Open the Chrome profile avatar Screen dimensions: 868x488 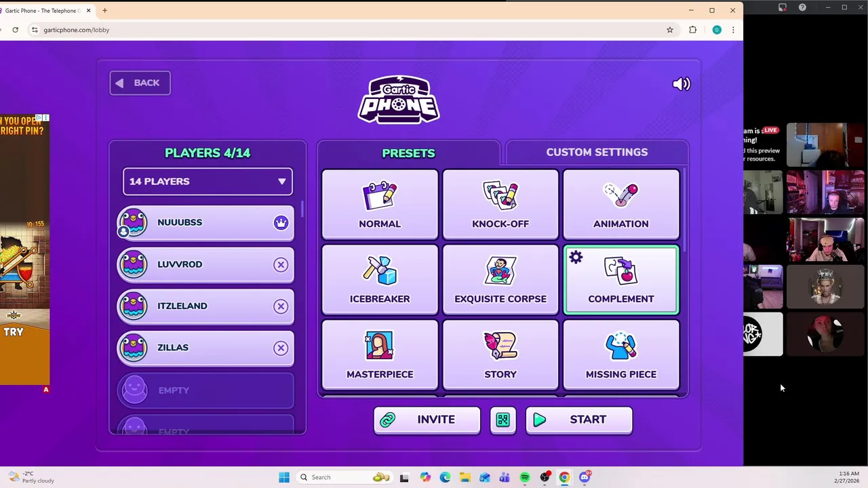[x=717, y=30]
